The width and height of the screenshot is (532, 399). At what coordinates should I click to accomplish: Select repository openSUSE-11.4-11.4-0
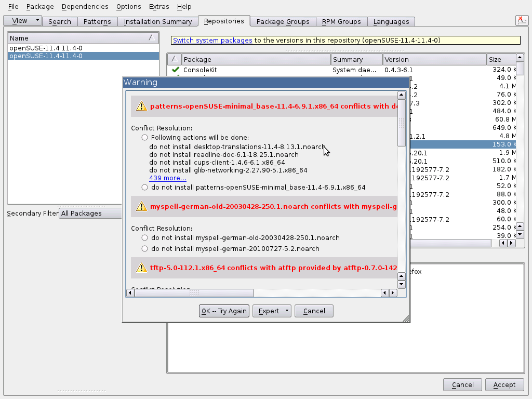click(x=83, y=56)
